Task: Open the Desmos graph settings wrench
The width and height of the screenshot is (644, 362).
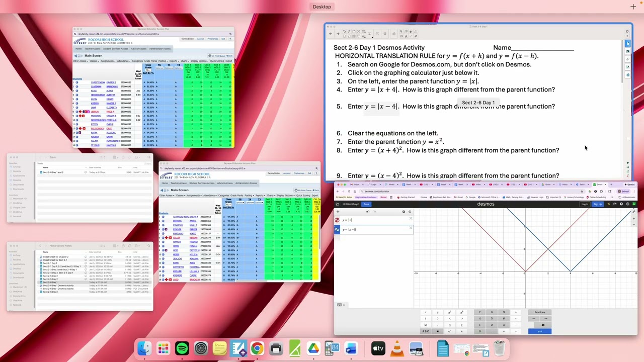Action: click(633, 212)
